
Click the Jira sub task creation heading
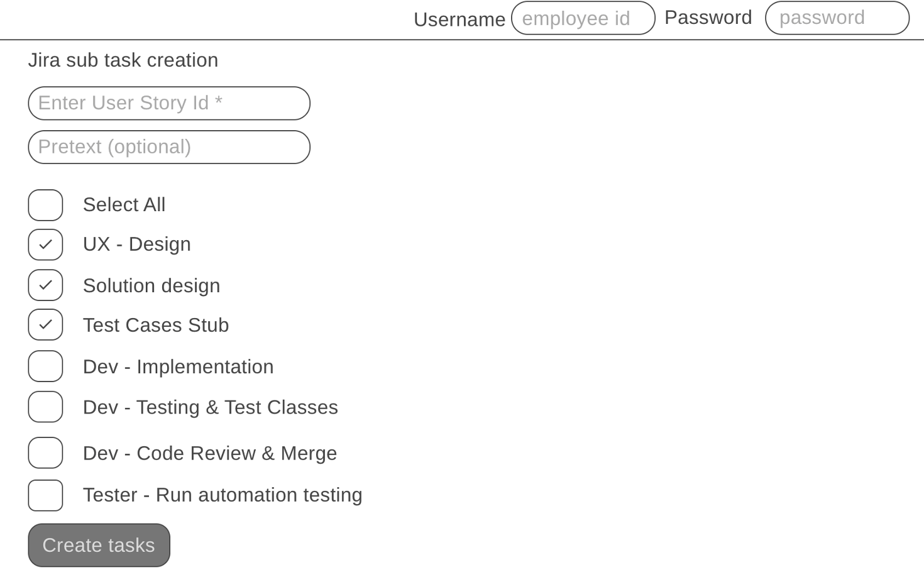coord(123,60)
